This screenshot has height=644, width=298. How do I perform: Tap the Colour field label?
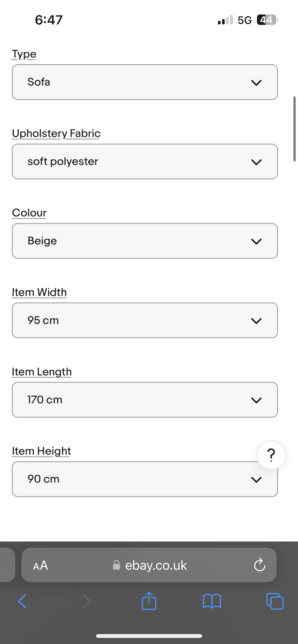pyautogui.click(x=29, y=213)
